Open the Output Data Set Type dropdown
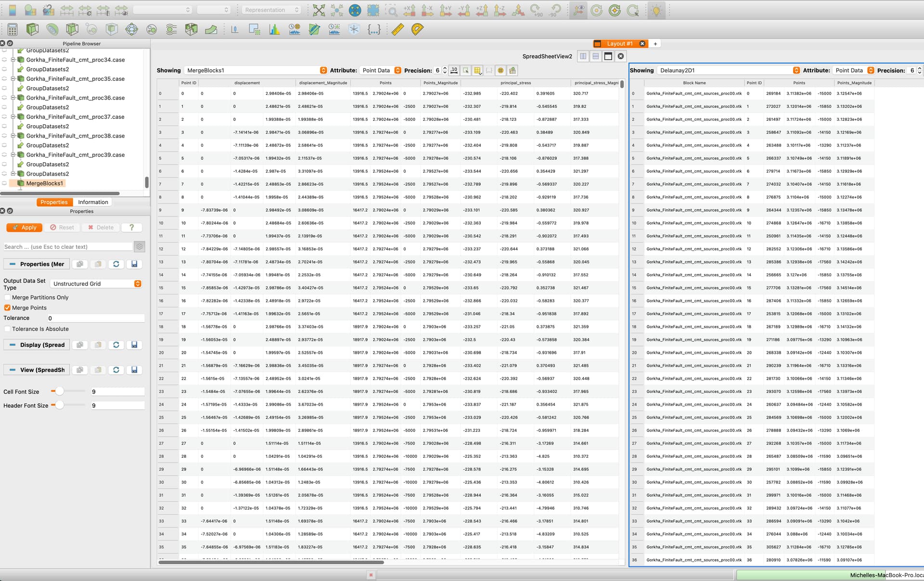The height and width of the screenshot is (581, 924). tap(96, 284)
